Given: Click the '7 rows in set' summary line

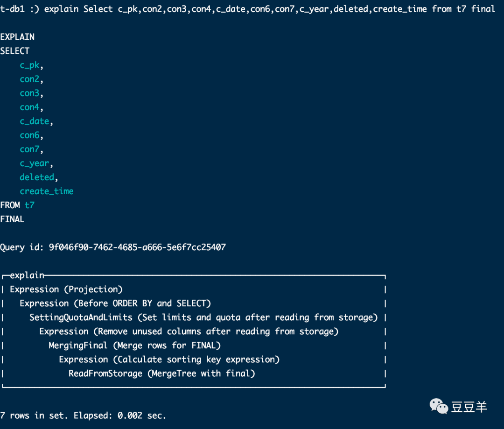Looking at the screenshot, I should (x=83, y=415).
